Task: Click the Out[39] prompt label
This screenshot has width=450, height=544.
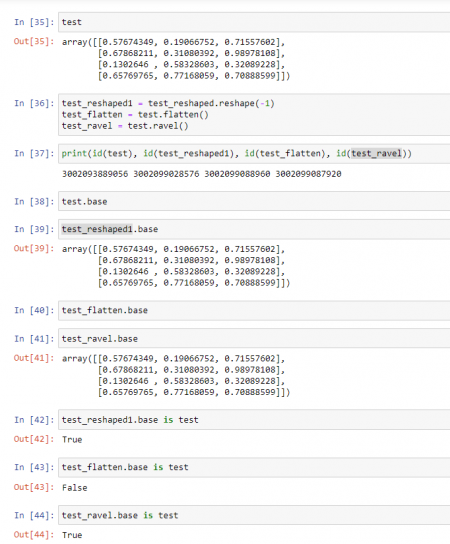Action: click(34, 248)
